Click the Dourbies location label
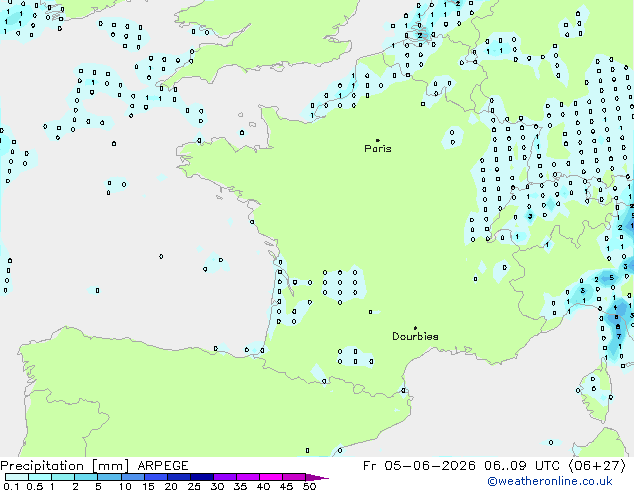This screenshot has height=490, width=634. 415,336
